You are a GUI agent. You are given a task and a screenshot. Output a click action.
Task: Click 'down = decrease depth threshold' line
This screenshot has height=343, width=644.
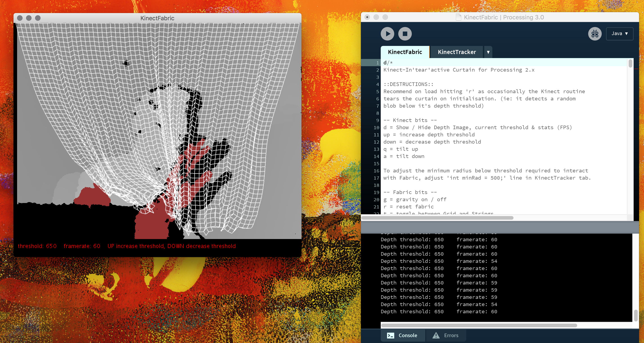pos(432,142)
